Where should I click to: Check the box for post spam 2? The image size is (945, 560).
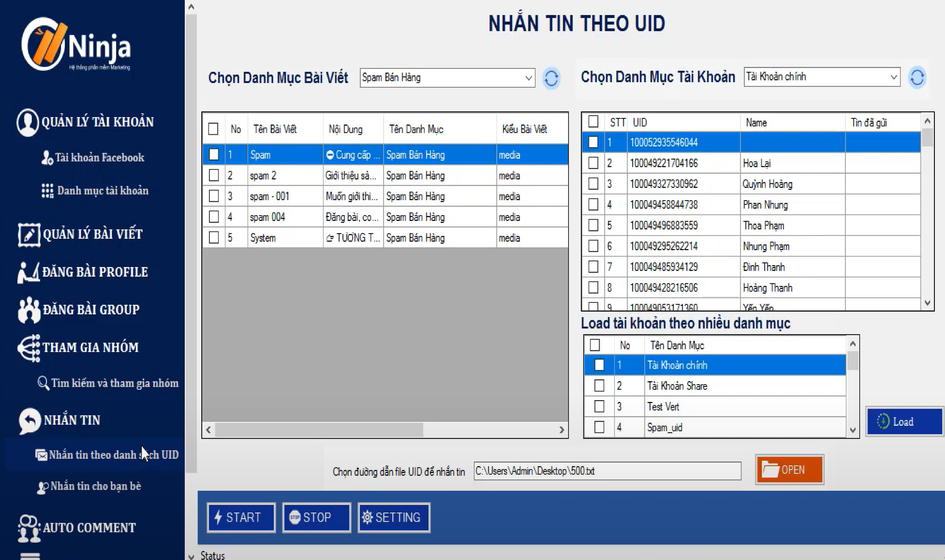click(214, 175)
